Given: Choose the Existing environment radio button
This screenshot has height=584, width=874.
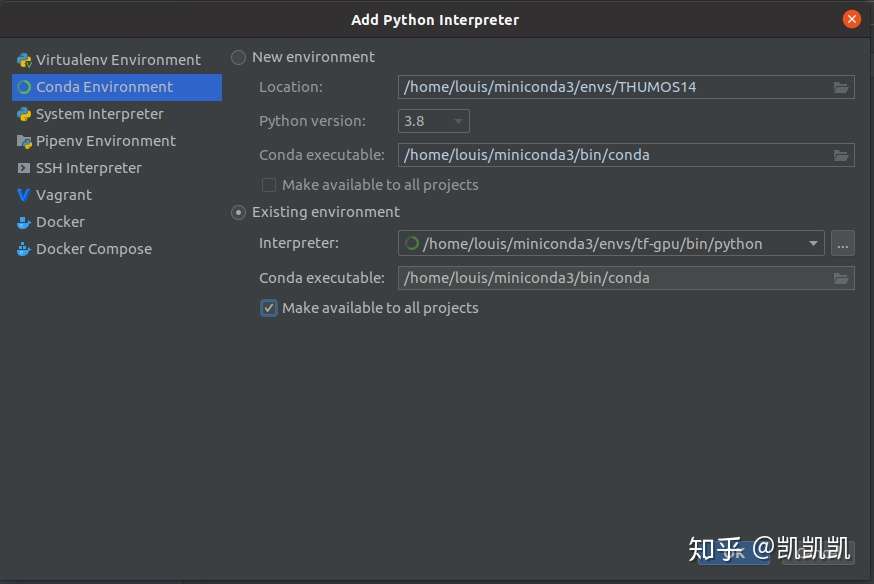Looking at the screenshot, I should [x=238, y=212].
